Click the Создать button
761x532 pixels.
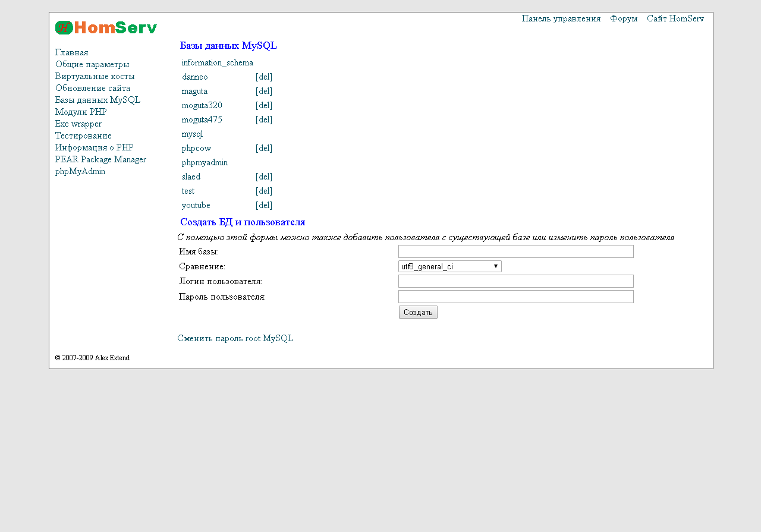tap(418, 312)
